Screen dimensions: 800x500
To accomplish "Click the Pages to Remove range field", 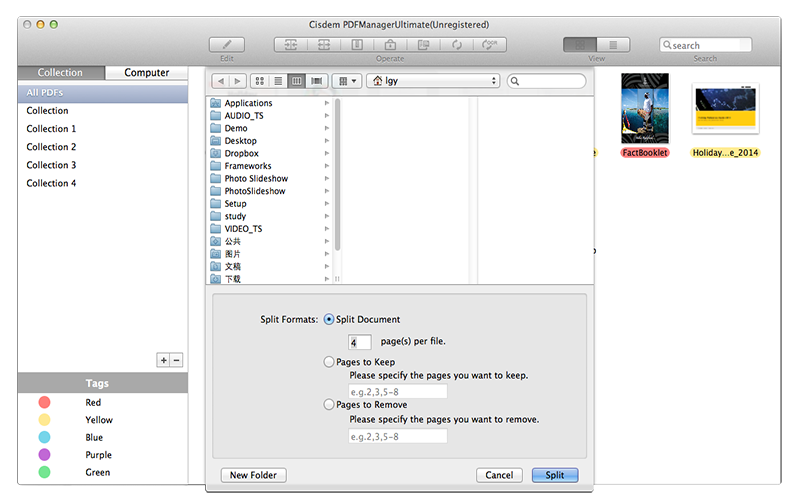I will coord(398,436).
